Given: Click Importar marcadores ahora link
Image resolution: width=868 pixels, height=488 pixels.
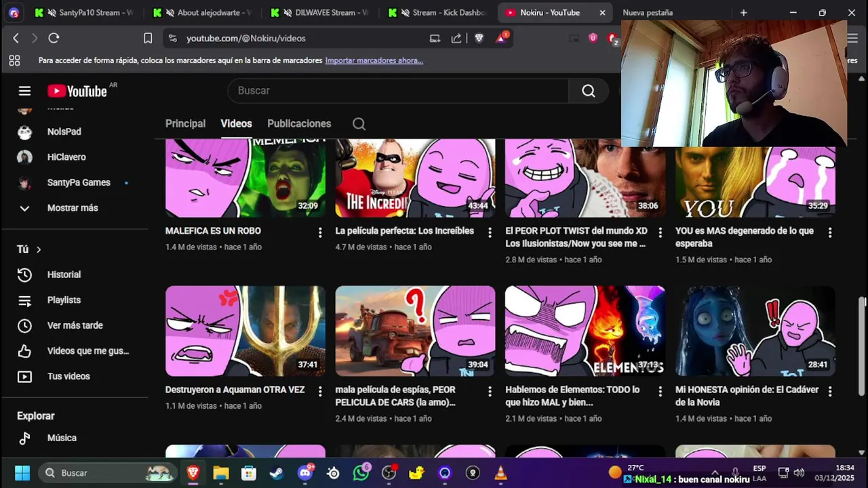Looking at the screenshot, I should click(374, 60).
